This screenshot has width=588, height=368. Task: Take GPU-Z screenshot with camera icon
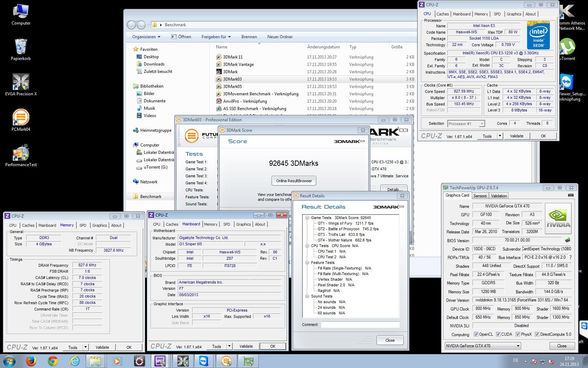pyautogui.click(x=570, y=195)
